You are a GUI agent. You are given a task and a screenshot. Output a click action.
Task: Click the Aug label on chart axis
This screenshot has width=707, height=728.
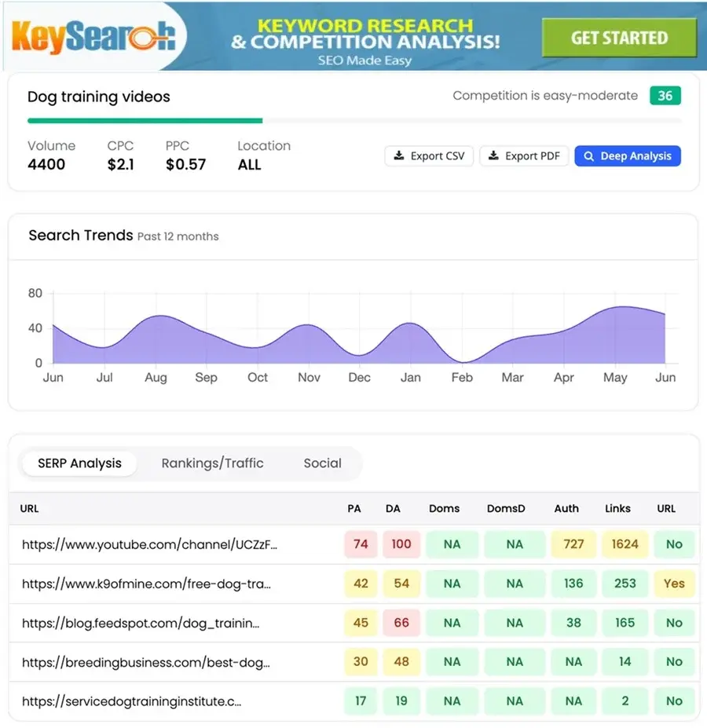coord(156,378)
